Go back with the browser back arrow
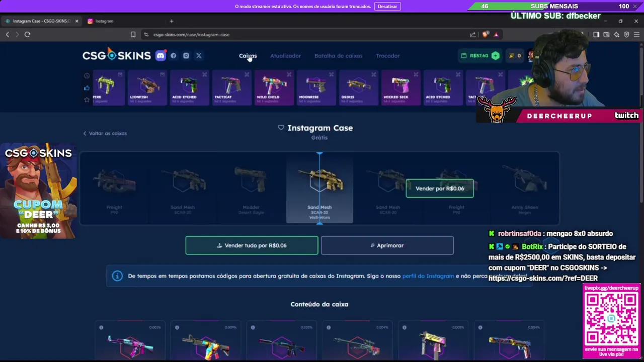Image resolution: width=644 pixels, height=362 pixels. [x=7, y=35]
